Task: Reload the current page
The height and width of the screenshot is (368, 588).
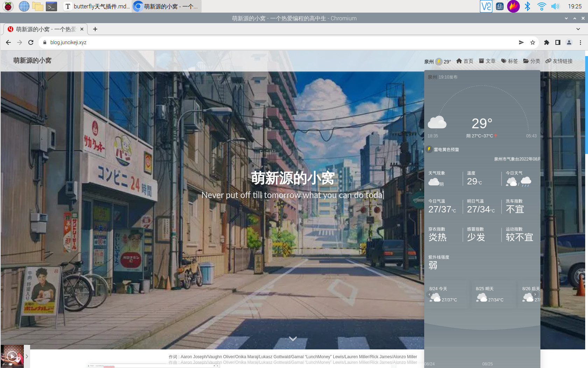Action: coord(31,42)
